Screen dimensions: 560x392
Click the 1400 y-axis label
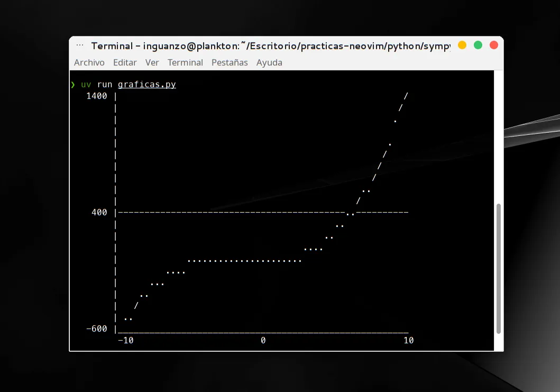click(x=96, y=96)
